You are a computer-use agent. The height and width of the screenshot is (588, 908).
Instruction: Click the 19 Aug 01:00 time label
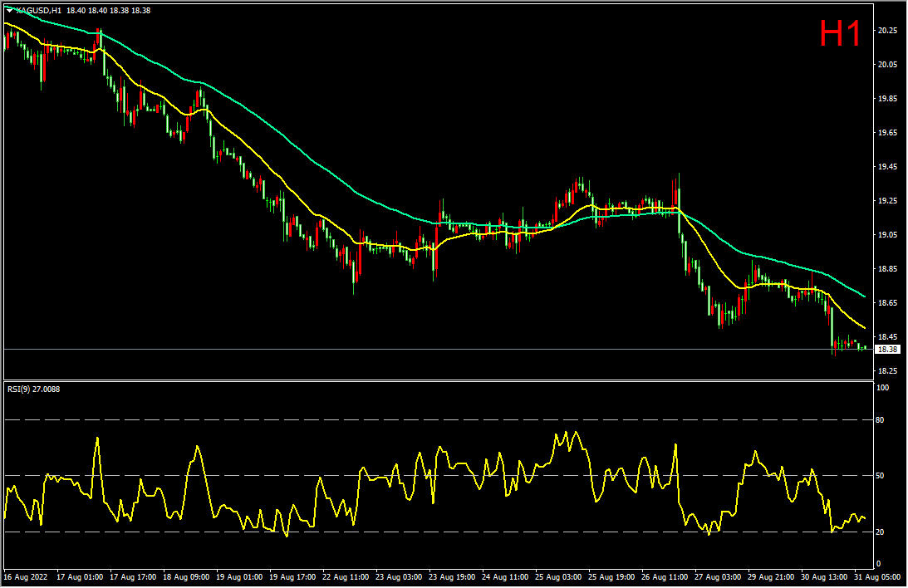(x=240, y=577)
